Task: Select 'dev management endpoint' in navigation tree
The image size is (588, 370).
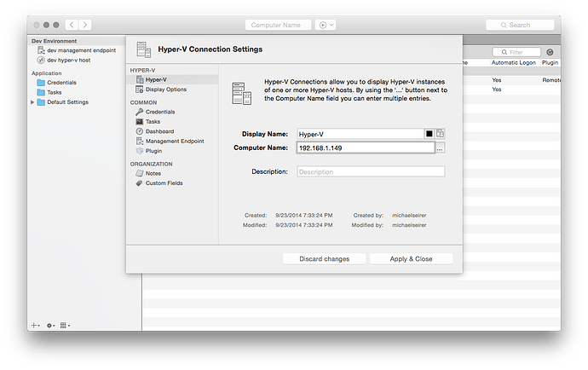Action: (x=80, y=50)
